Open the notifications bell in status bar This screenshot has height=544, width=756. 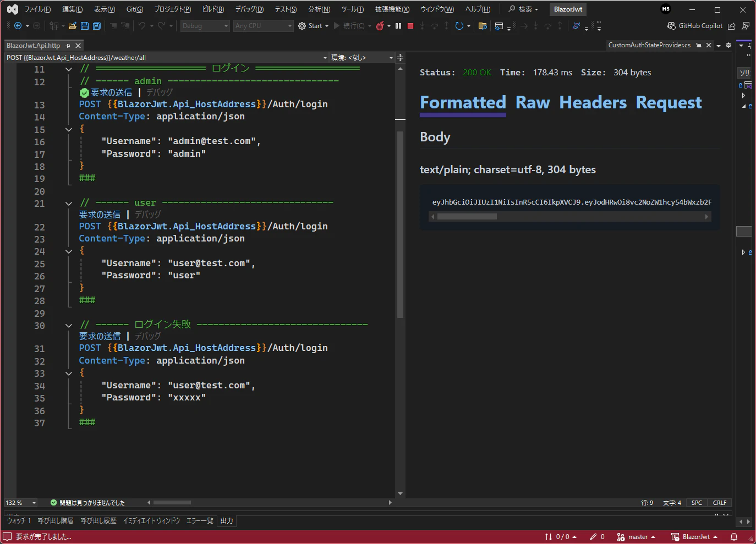[733, 537]
